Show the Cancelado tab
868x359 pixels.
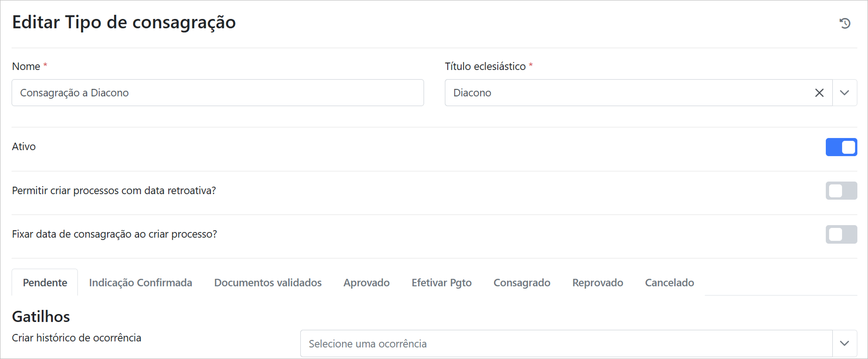pyautogui.click(x=669, y=283)
